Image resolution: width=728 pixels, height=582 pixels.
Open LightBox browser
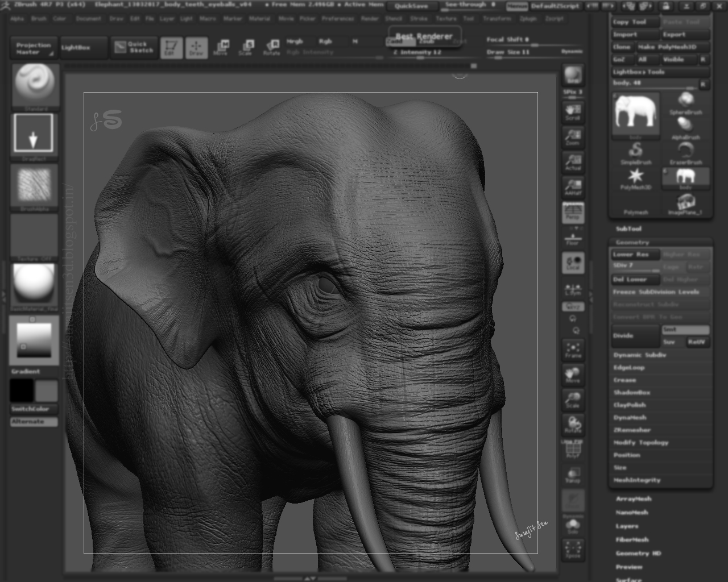83,48
